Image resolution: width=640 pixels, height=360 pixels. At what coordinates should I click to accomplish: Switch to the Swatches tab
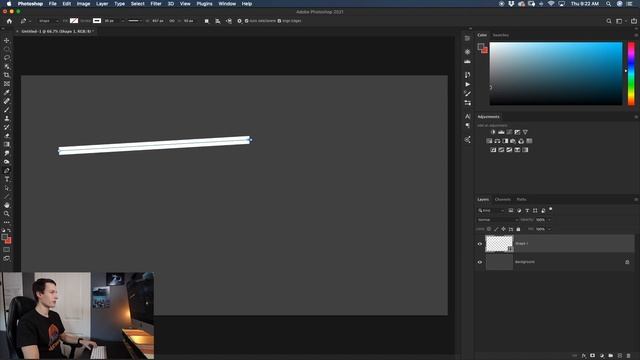[500, 35]
